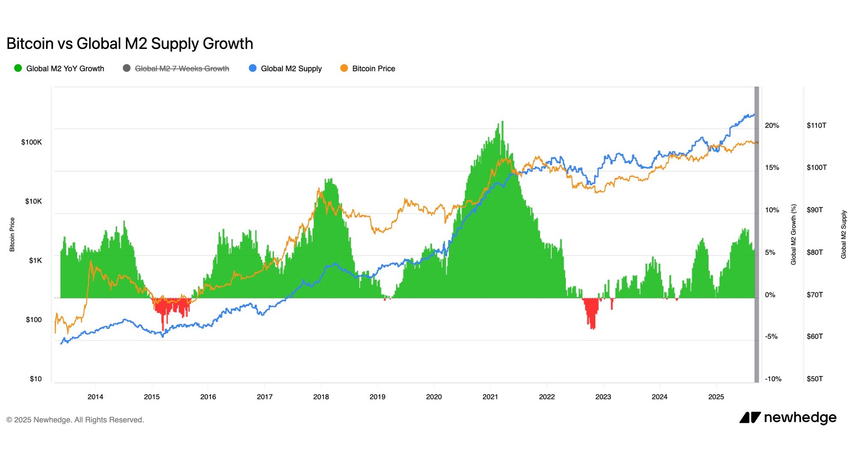This screenshot has width=868, height=455.
Task: Click the Newhedge logo mark icon
Action: pyautogui.click(x=750, y=418)
